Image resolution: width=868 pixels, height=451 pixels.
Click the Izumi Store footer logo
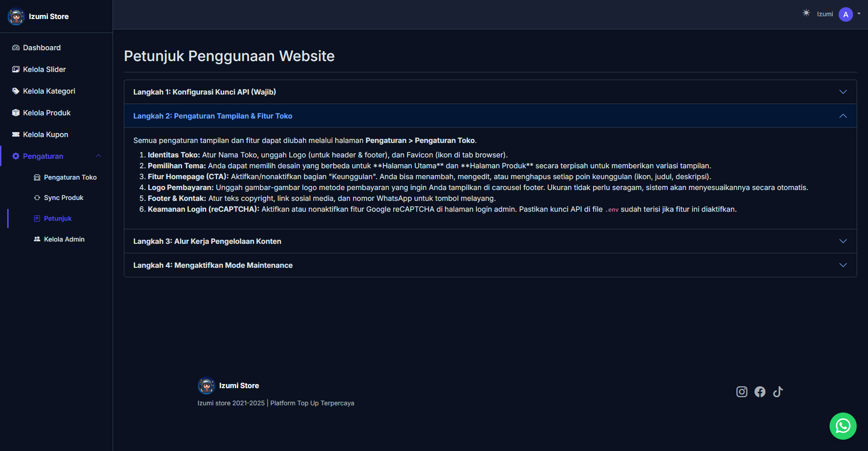click(206, 386)
